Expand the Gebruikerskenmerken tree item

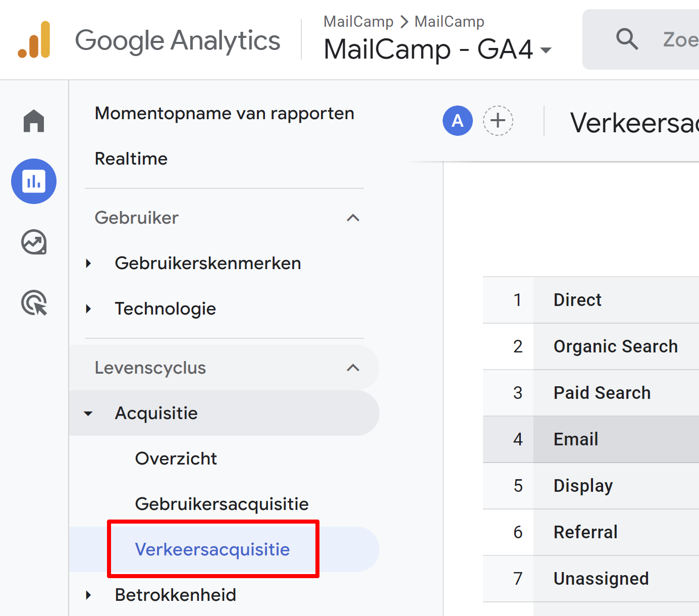(89, 264)
